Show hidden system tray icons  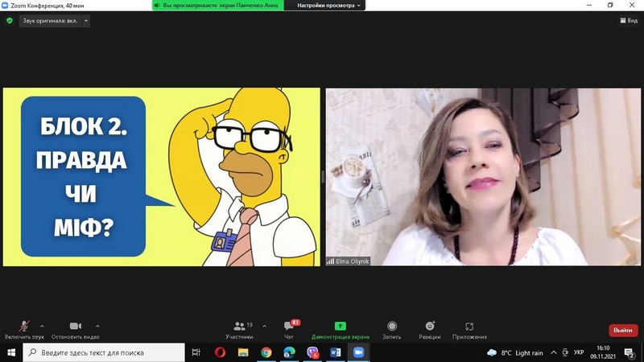[554, 352]
